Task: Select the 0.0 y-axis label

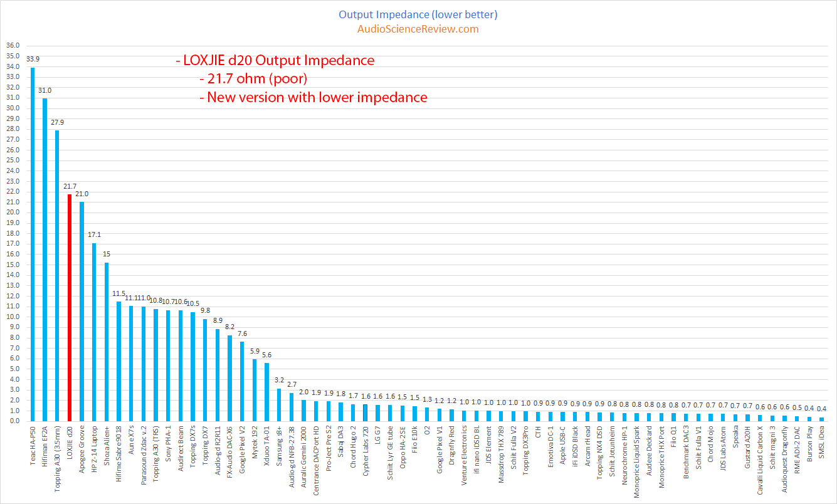Action: point(15,421)
